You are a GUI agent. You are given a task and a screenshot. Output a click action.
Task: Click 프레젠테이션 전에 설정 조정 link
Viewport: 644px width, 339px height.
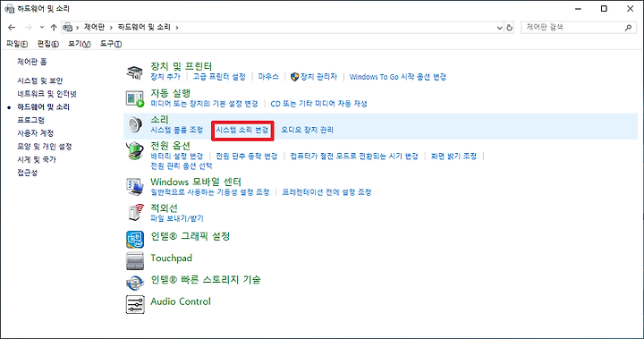click(326, 192)
